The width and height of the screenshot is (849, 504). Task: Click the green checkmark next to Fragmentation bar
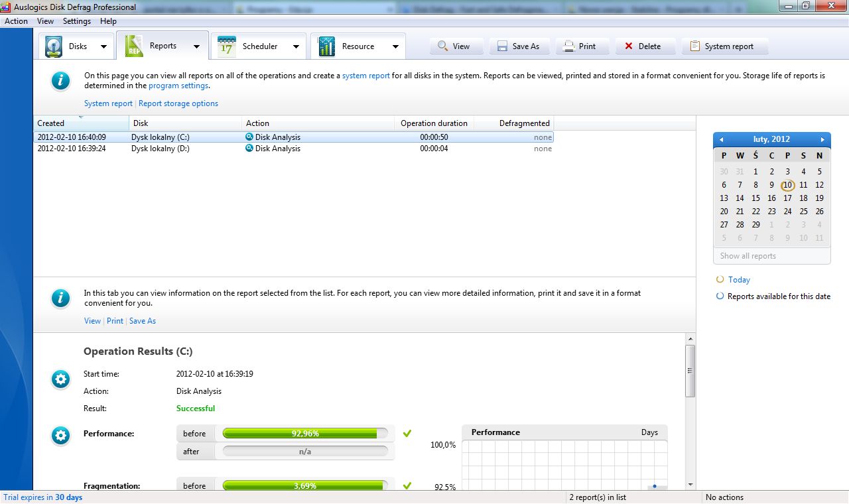pyautogui.click(x=407, y=485)
